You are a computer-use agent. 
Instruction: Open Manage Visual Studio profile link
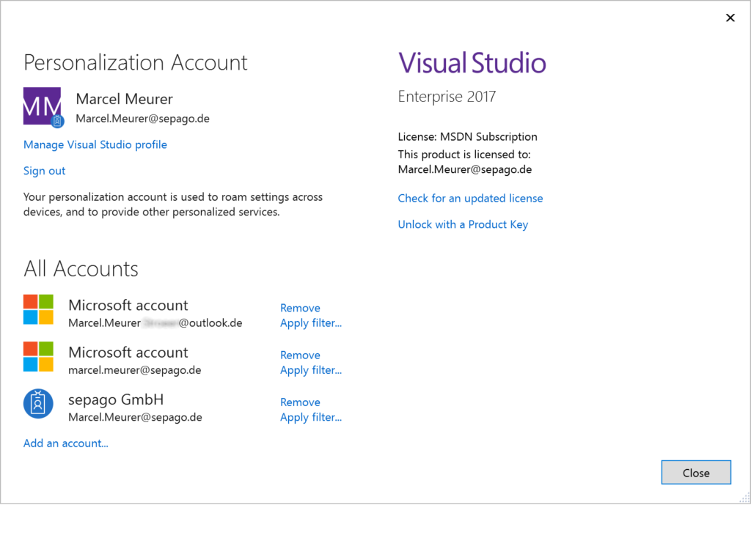pos(95,144)
